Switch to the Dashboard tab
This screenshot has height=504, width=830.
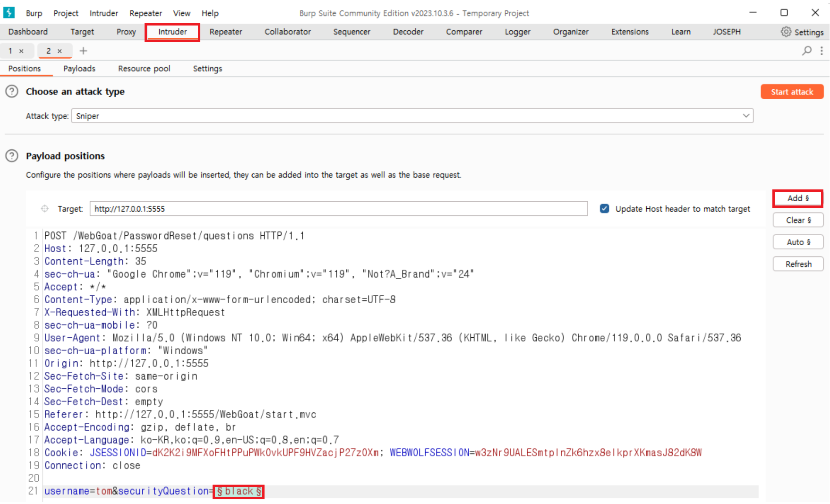pyautogui.click(x=28, y=32)
